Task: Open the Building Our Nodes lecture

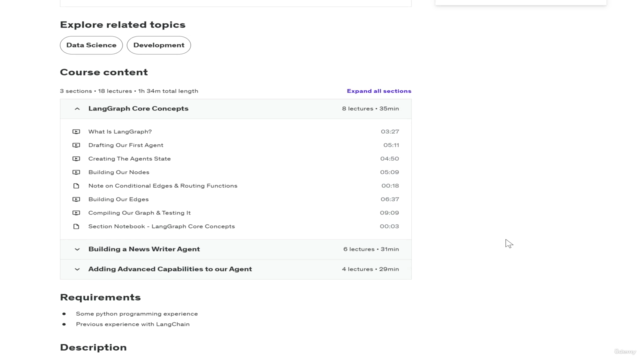Action: point(119,172)
